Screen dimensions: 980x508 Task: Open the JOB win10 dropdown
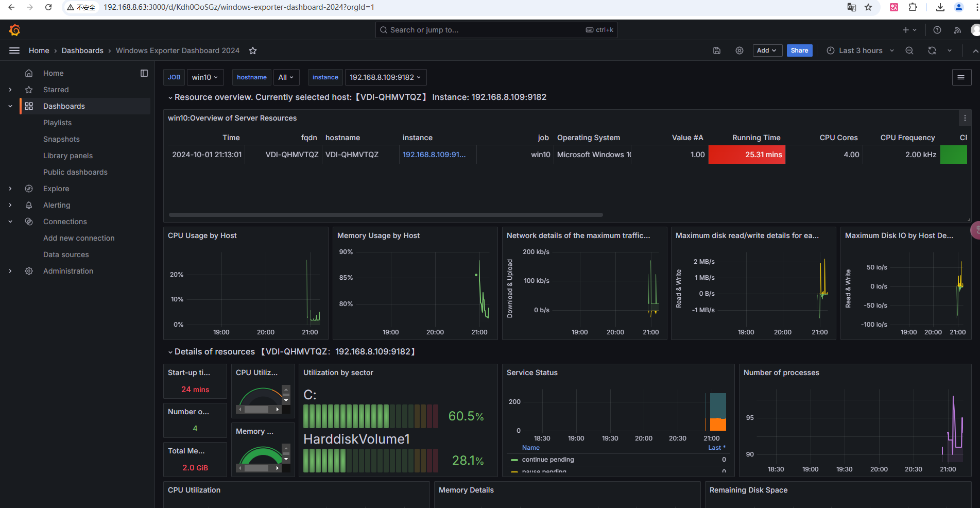tap(204, 77)
